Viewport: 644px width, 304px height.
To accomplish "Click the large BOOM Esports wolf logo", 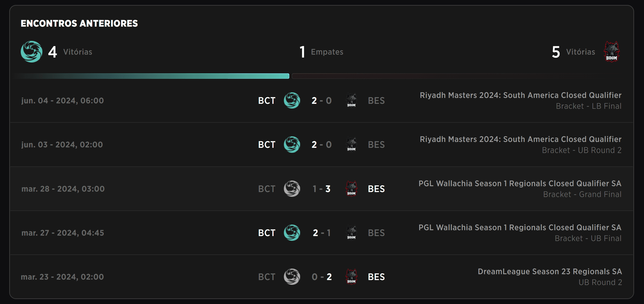I will pos(611,52).
